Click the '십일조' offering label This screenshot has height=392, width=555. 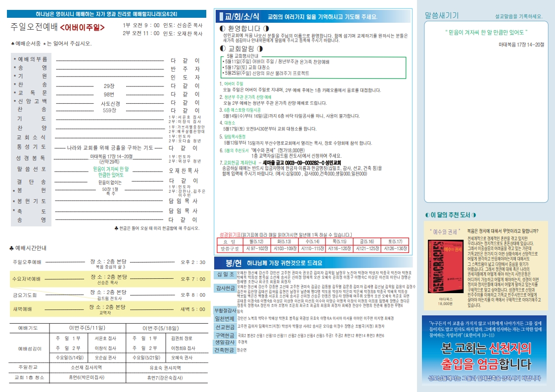(225, 274)
